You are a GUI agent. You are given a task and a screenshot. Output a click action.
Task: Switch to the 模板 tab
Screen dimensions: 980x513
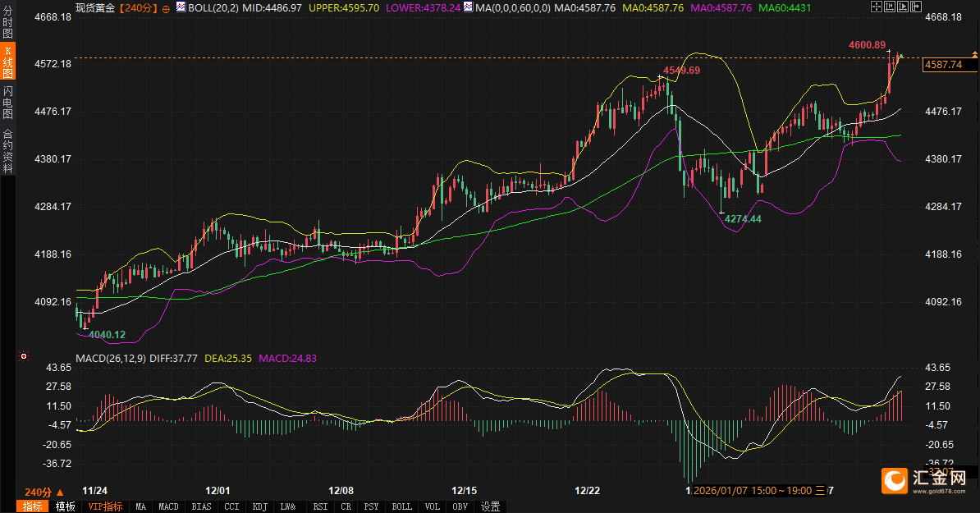(65, 506)
